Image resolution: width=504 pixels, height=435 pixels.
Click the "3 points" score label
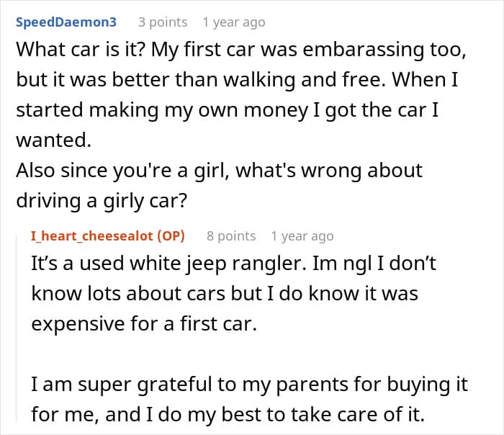coord(162,22)
